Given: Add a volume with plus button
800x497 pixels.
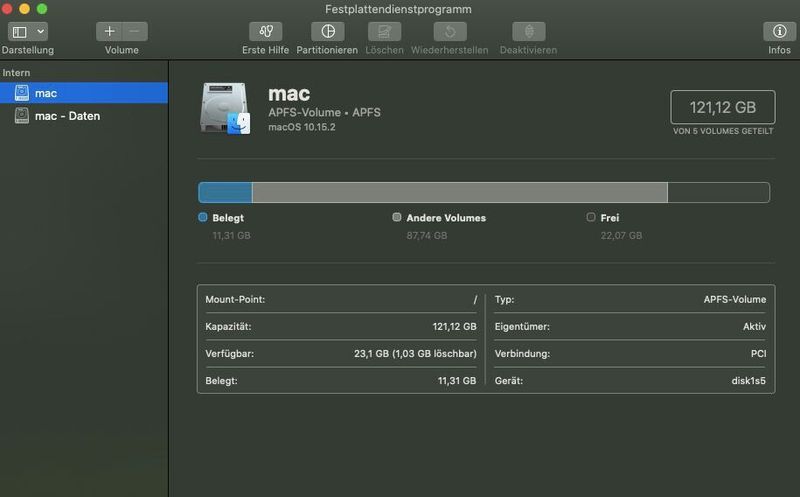Looking at the screenshot, I should tap(109, 32).
